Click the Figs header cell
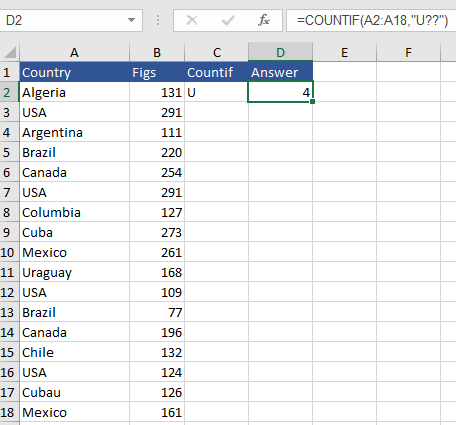456x425 pixels. [x=157, y=72]
